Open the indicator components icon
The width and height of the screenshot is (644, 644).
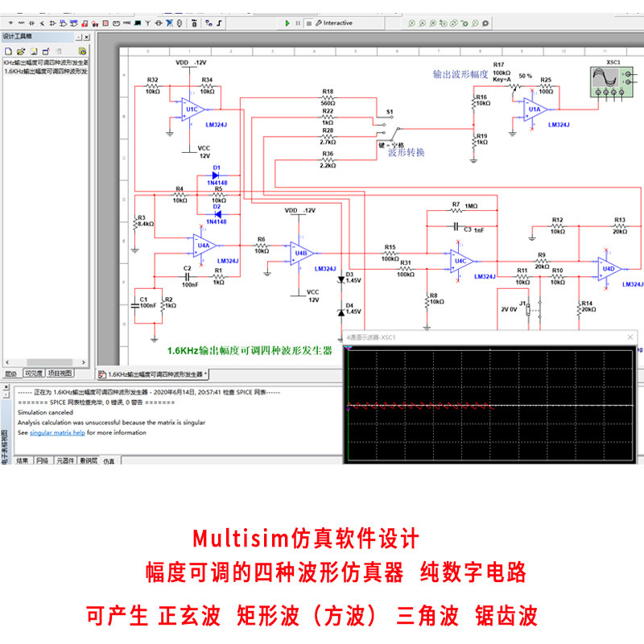pos(105,23)
